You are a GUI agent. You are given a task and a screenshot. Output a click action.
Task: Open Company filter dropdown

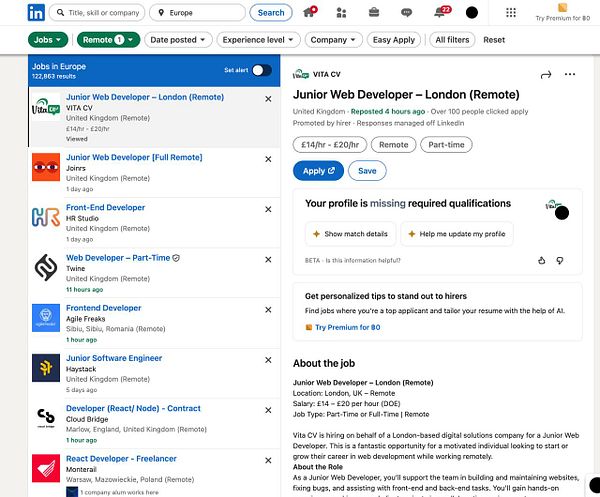pos(333,40)
